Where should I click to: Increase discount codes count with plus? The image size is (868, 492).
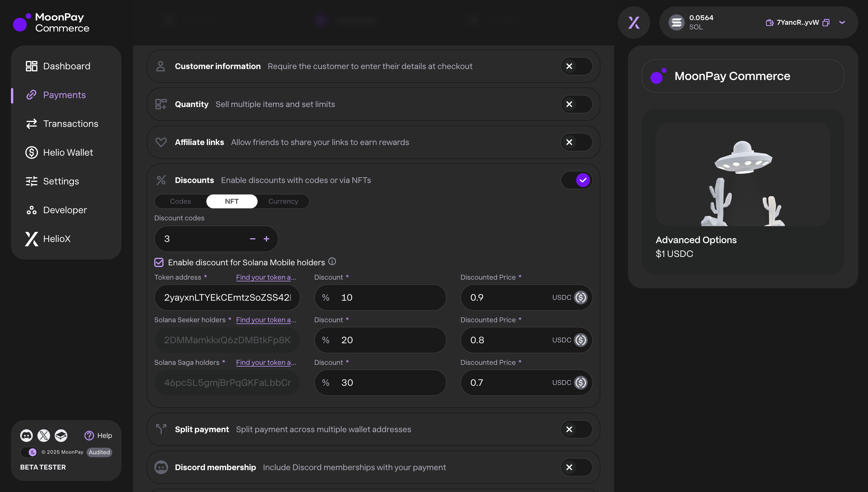[x=267, y=239]
